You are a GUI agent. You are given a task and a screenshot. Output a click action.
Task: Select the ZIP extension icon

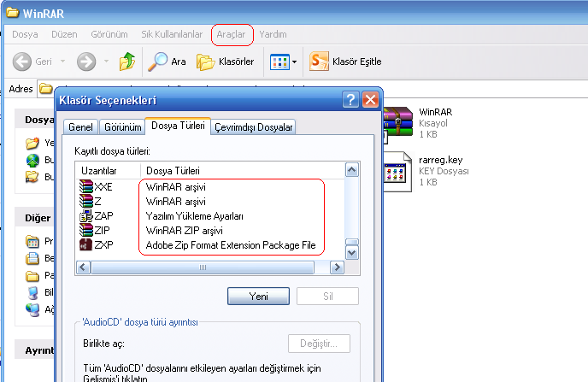click(85, 230)
